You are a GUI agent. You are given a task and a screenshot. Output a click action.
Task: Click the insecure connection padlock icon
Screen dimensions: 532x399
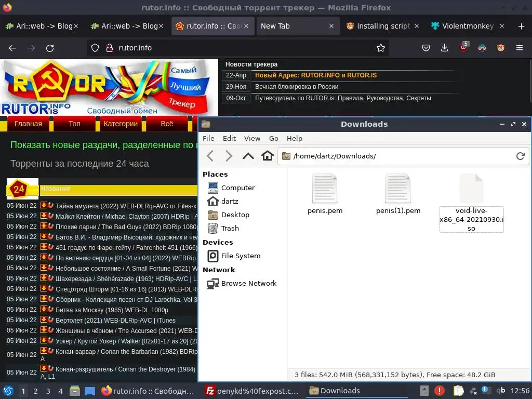click(x=109, y=48)
